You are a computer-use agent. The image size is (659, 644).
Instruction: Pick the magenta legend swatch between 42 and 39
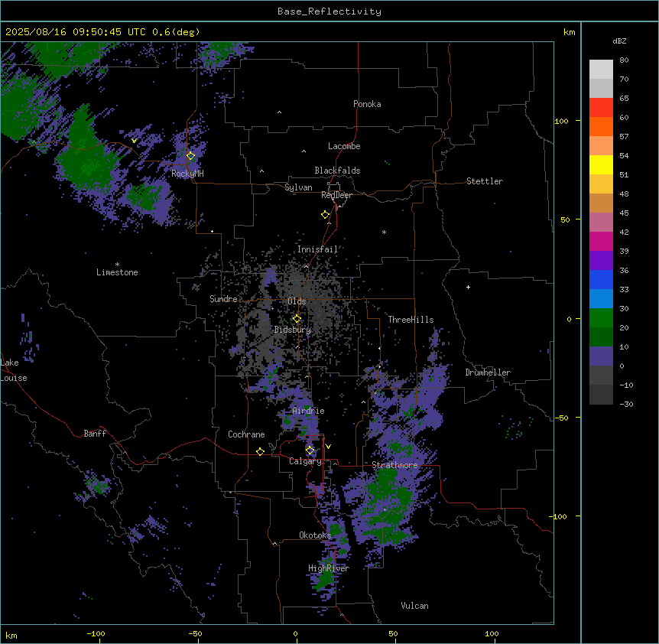[x=601, y=241]
